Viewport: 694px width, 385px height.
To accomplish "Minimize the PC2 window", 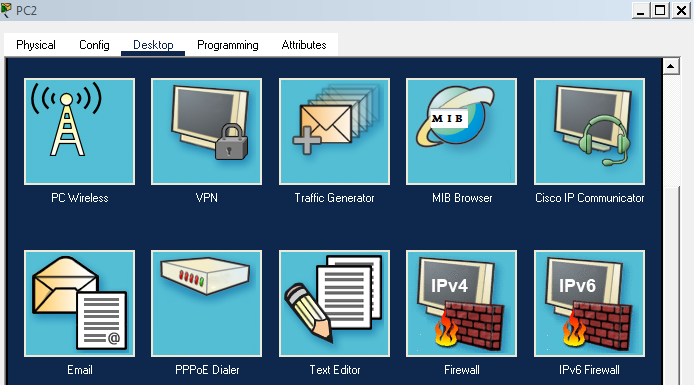I will [640, 10].
